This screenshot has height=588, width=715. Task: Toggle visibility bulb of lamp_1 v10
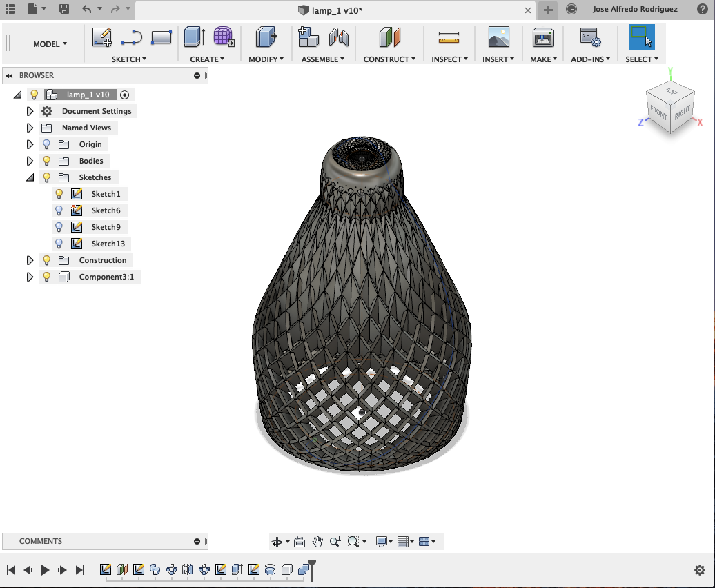(35, 95)
